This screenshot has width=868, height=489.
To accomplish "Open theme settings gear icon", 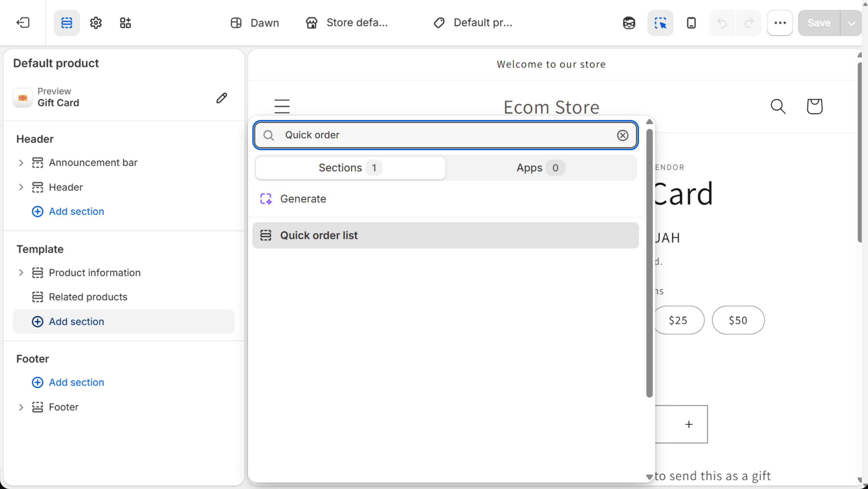I will (x=96, y=23).
